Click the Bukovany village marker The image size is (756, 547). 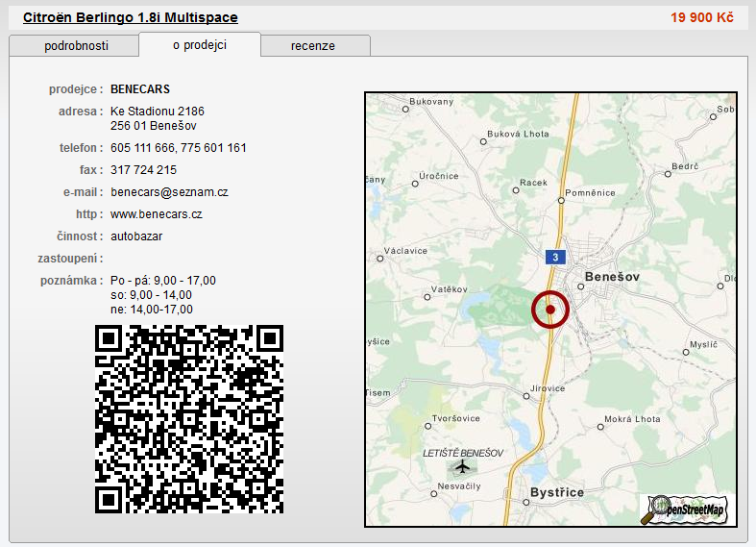(405, 110)
